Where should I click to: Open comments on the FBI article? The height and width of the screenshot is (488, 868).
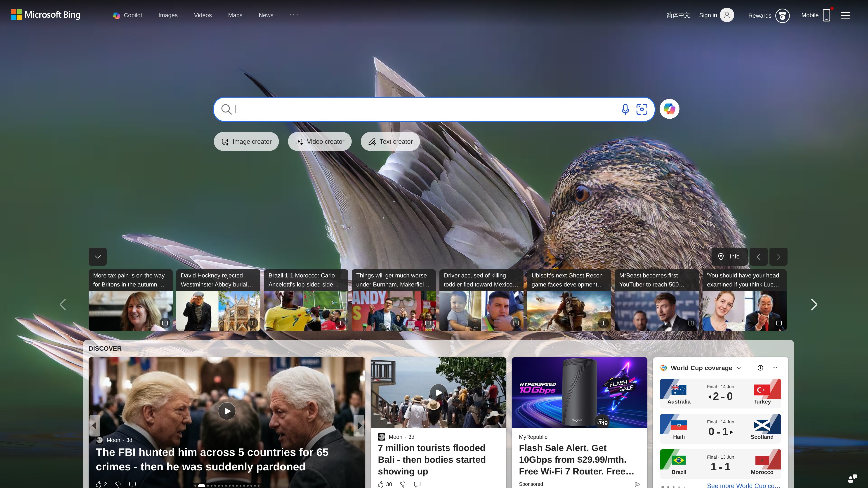coord(132,484)
